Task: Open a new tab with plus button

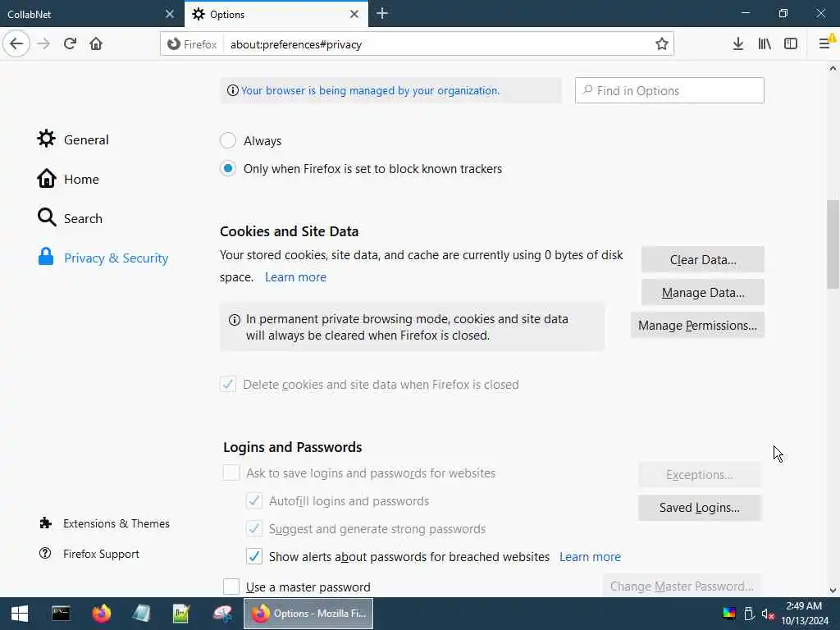Action: (382, 13)
